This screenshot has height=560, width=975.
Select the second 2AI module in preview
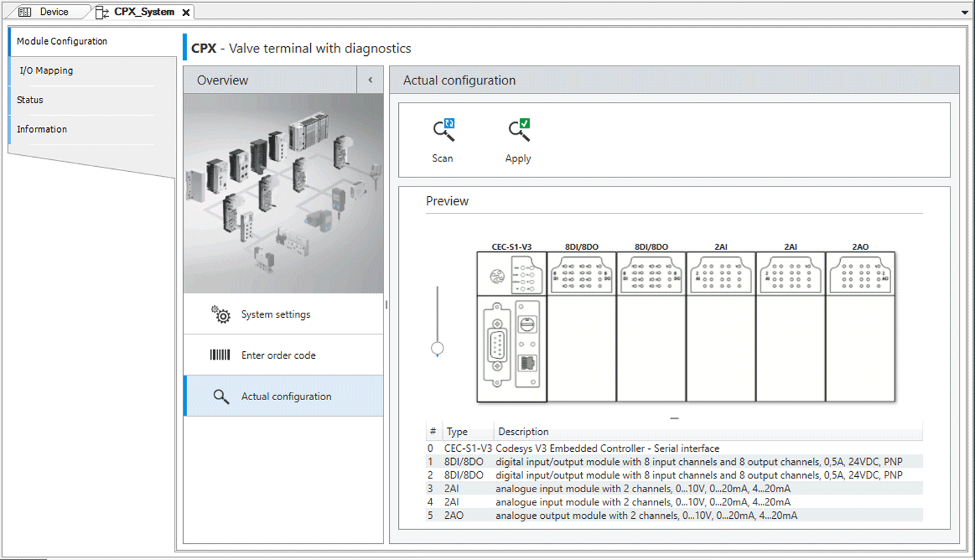(x=791, y=327)
